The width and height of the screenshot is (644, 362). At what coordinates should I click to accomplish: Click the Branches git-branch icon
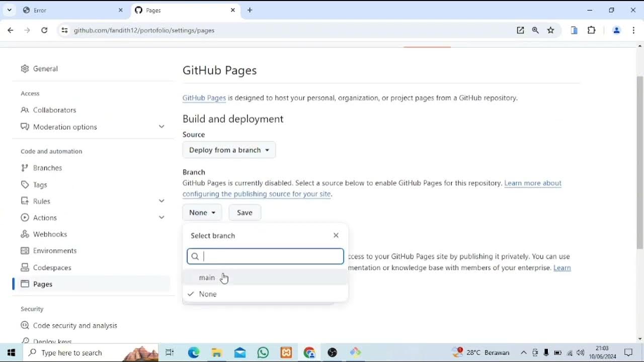coord(25,168)
